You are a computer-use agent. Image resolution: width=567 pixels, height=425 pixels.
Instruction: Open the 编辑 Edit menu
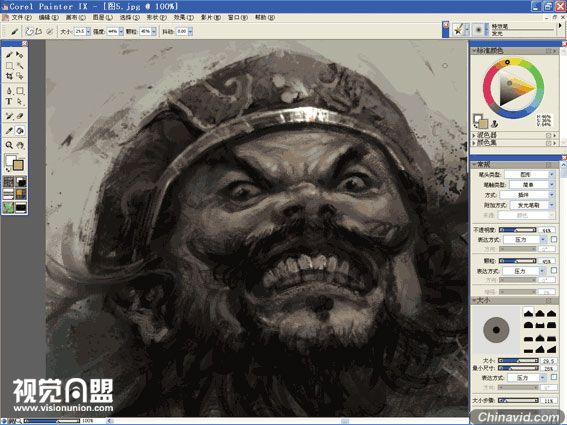pyautogui.click(x=48, y=17)
